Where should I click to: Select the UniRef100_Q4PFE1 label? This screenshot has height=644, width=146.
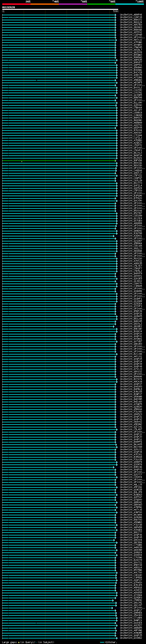[x=131, y=65]
